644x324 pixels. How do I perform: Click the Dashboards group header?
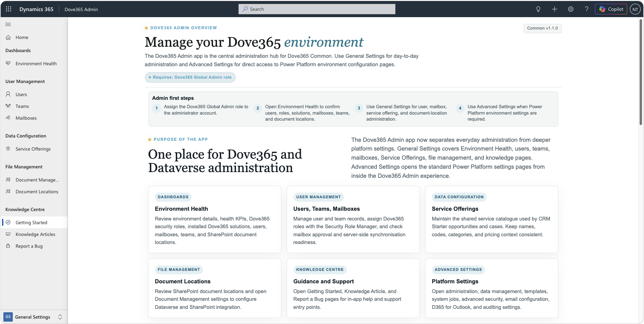tap(18, 50)
